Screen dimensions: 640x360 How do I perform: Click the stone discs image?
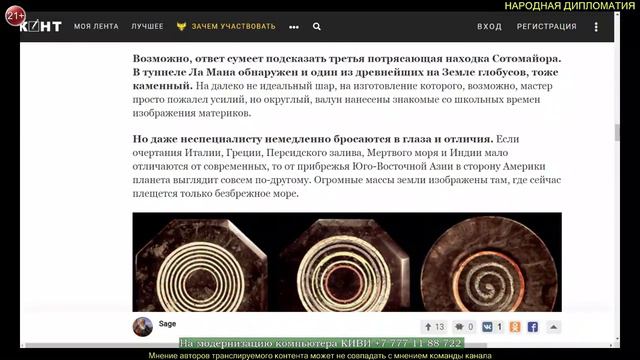347,262
